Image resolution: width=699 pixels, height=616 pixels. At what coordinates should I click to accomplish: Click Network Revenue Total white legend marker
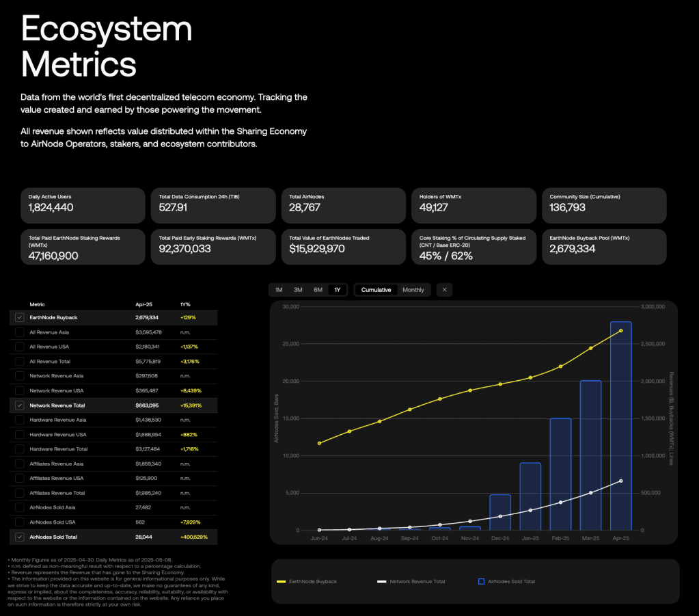[381, 582]
